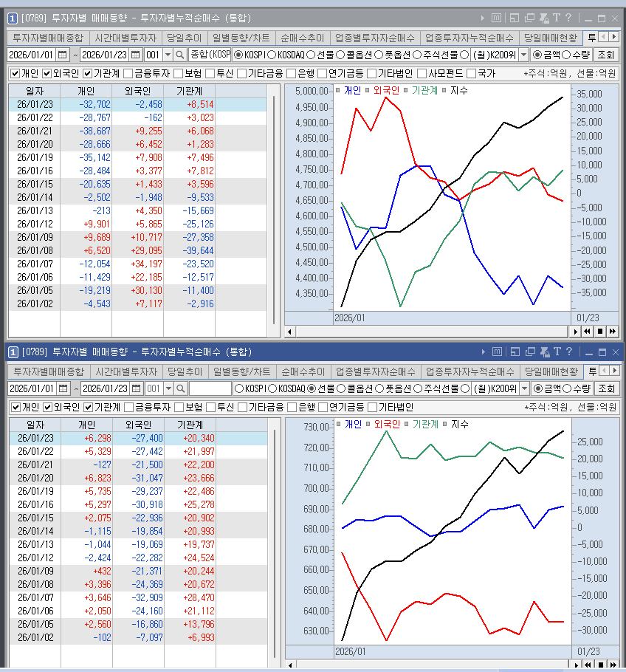This screenshot has height=672, width=626.
Task: Open 001 code dropdown in bottom window
Action: [169, 388]
